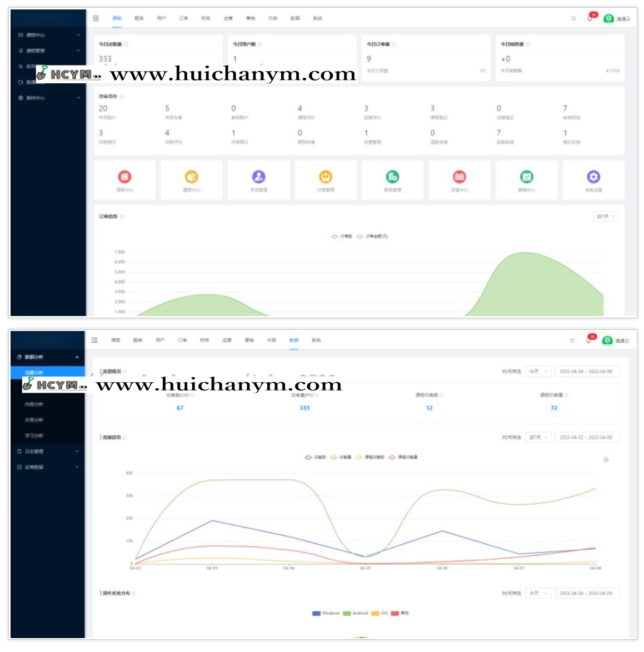Hide the 课程访客量 red legend series
Viewport: 644px width, 652px height.
[403, 457]
